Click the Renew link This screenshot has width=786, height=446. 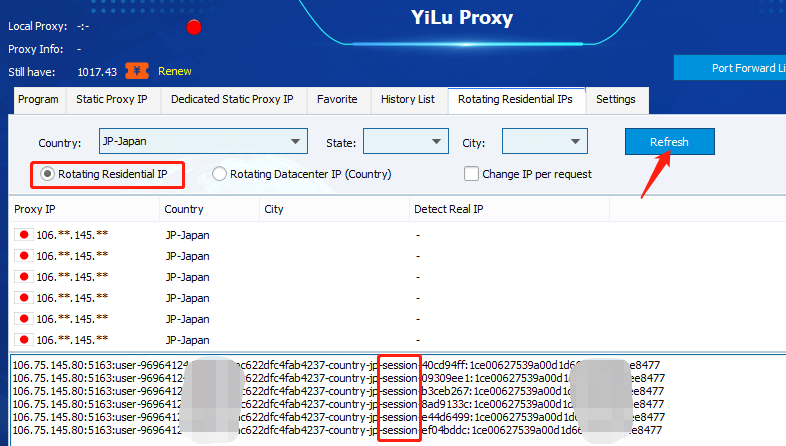click(174, 72)
